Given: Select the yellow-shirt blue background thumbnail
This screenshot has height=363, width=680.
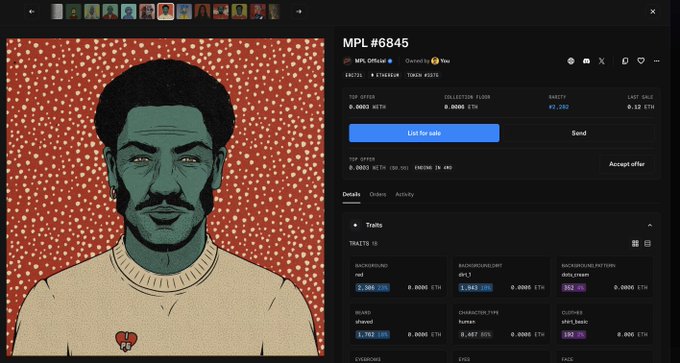Looking at the screenshot, I should (x=184, y=12).
